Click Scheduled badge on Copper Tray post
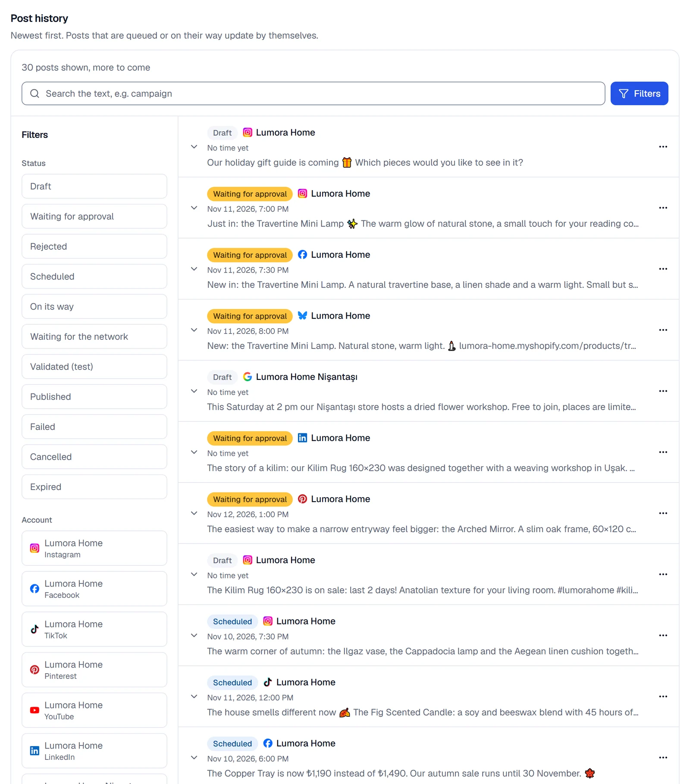This screenshot has width=690, height=784. 232,743
